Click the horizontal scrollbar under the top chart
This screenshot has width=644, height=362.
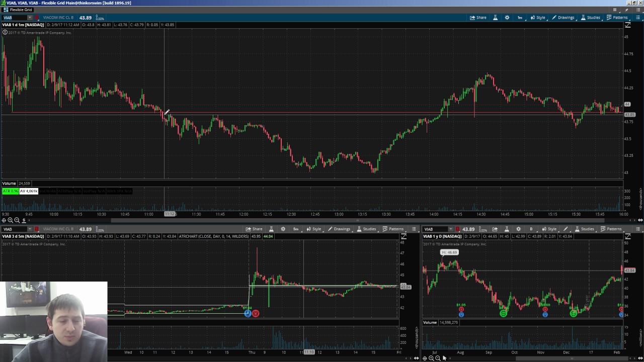(x=357, y=220)
